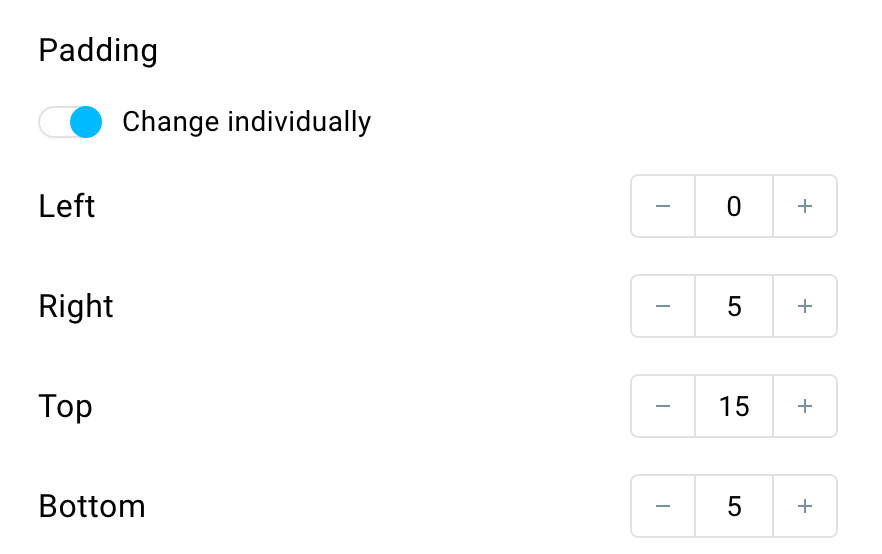Decrease the Right padding value
Image resolution: width=882 pixels, height=554 pixels.
coord(663,307)
